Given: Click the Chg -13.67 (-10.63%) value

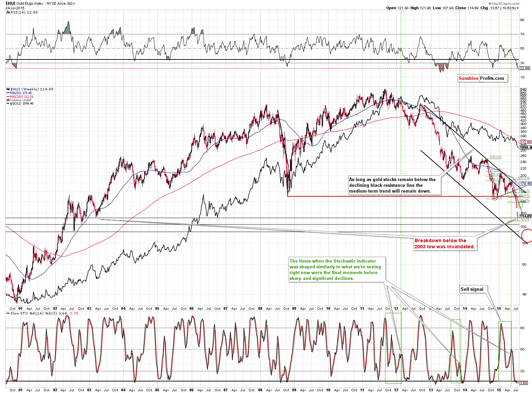Looking at the screenshot, I should pos(498,8).
